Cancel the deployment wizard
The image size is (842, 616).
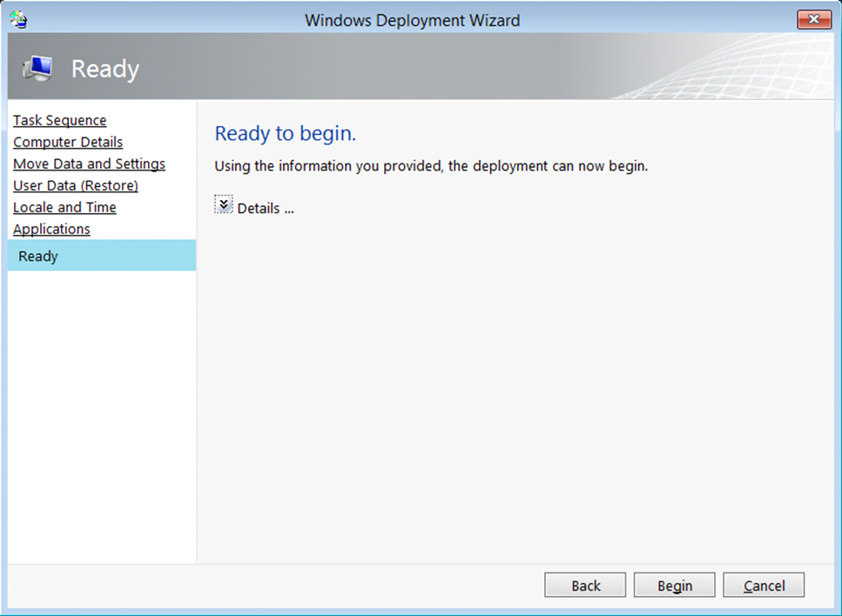[x=764, y=585]
